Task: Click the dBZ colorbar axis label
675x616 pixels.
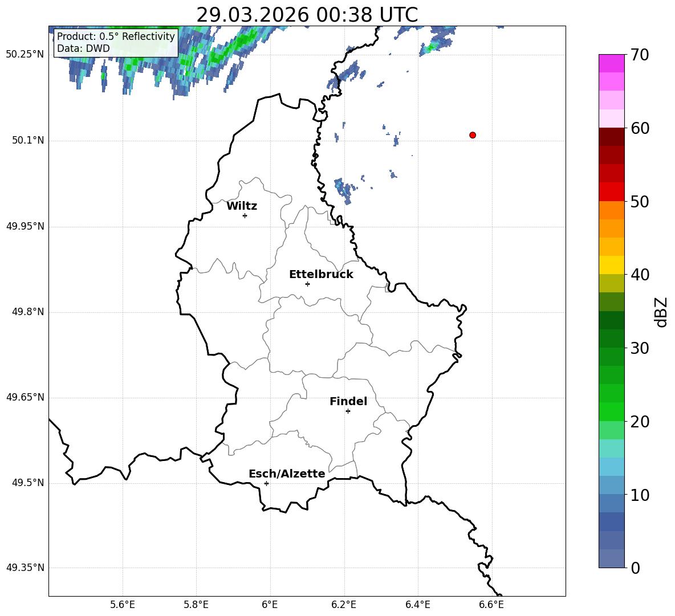Action: pyautogui.click(x=661, y=312)
